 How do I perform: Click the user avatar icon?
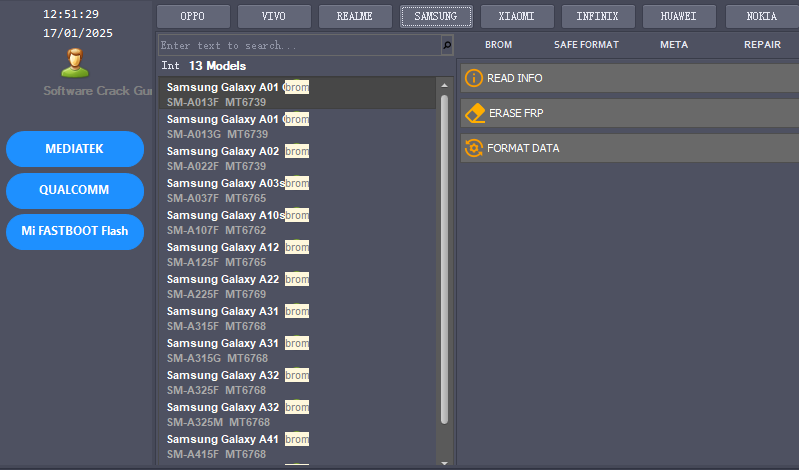(x=75, y=62)
